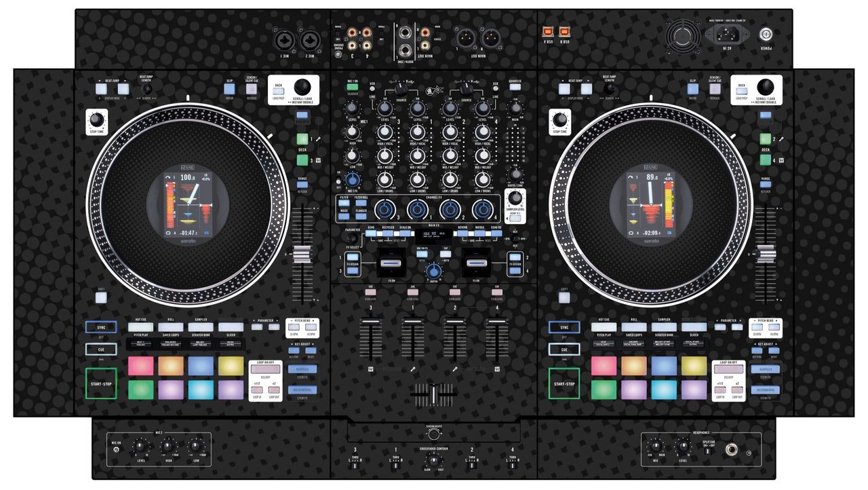This screenshot has width=868, height=490.
Task: Turn on the MIC 1 ON green button
Action: coord(352,88)
